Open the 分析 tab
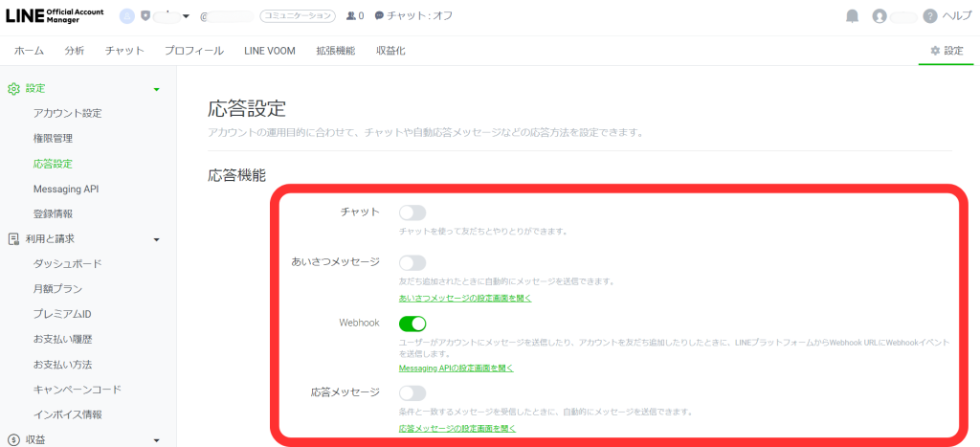The height and width of the screenshot is (447, 980). pyautogui.click(x=75, y=52)
